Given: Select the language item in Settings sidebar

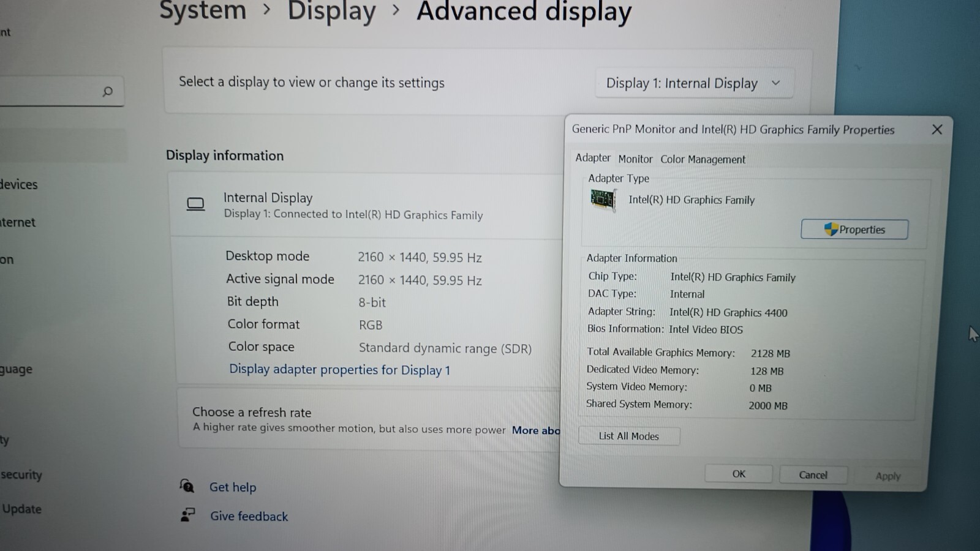Looking at the screenshot, I should (x=16, y=369).
